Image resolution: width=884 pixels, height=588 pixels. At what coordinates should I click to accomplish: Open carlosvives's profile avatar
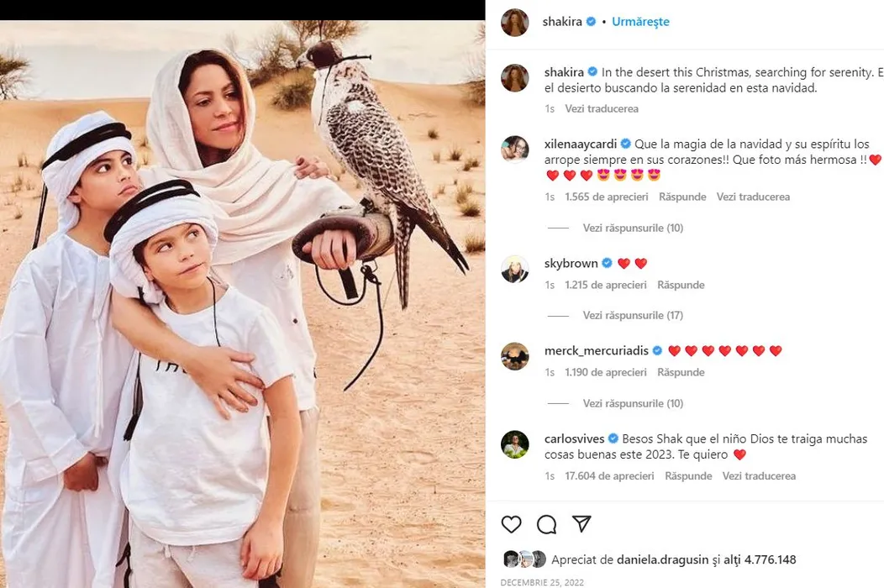pyautogui.click(x=515, y=444)
